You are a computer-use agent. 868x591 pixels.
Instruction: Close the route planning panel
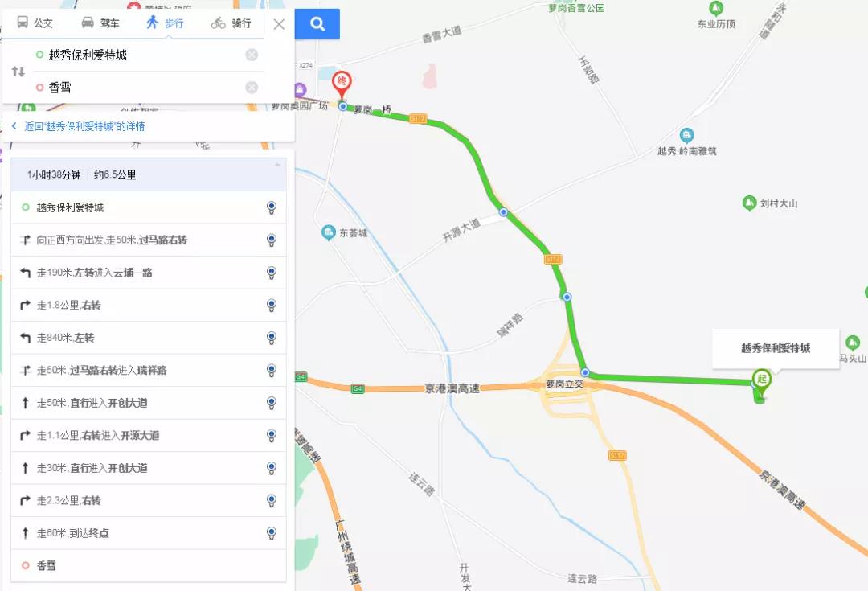(x=279, y=24)
